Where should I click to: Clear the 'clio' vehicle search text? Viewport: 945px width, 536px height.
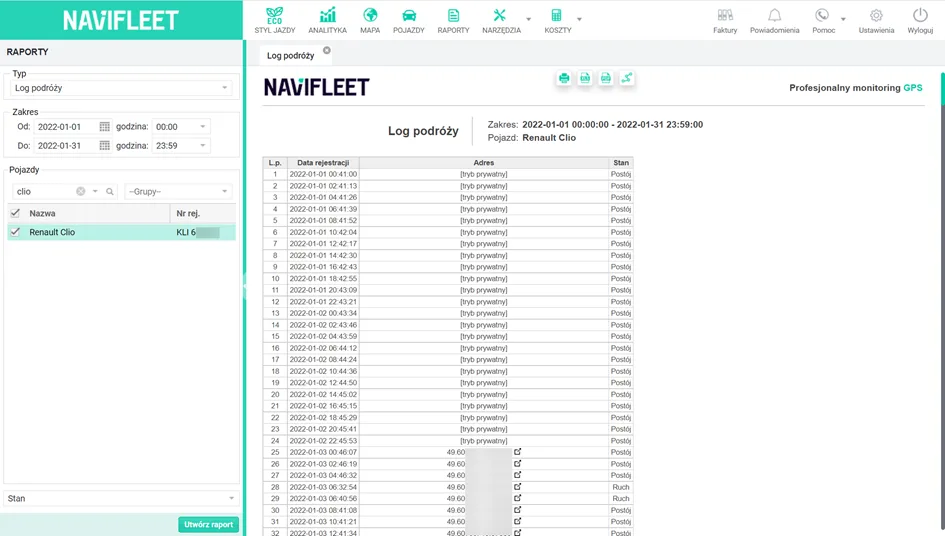tap(80, 191)
